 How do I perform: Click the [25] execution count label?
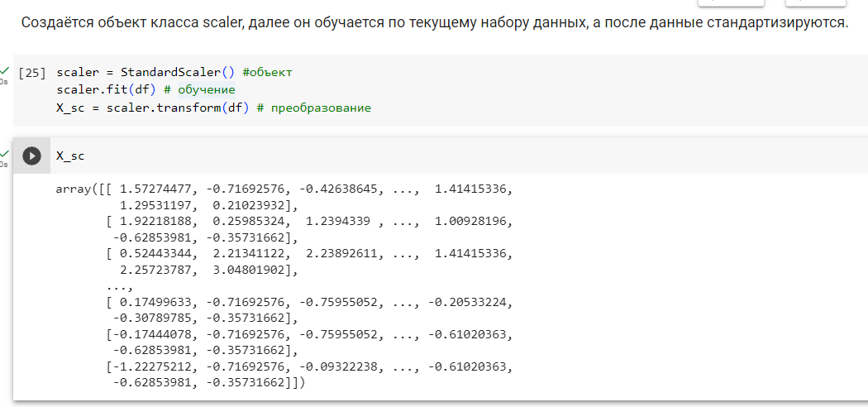tap(32, 73)
